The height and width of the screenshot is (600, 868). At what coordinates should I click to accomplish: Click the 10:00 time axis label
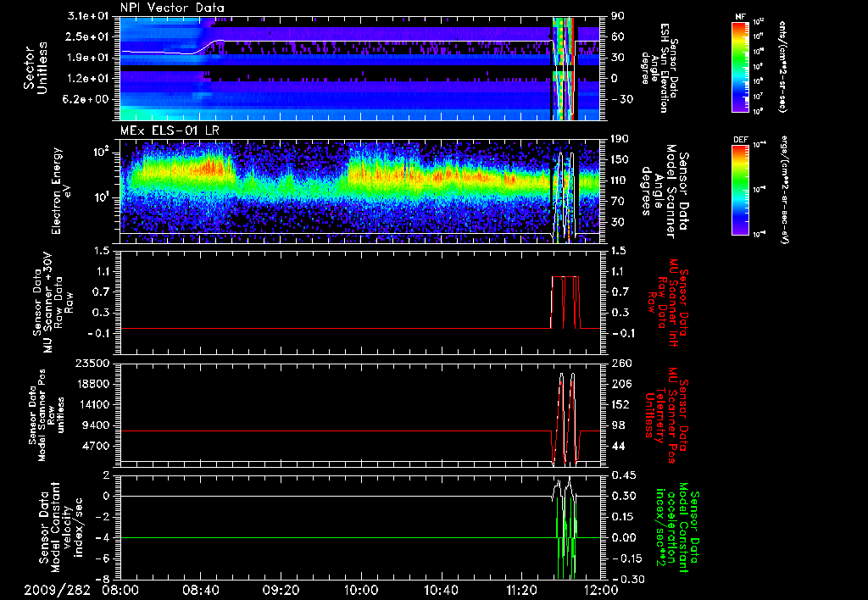pyautogui.click(x=362, y=589)
